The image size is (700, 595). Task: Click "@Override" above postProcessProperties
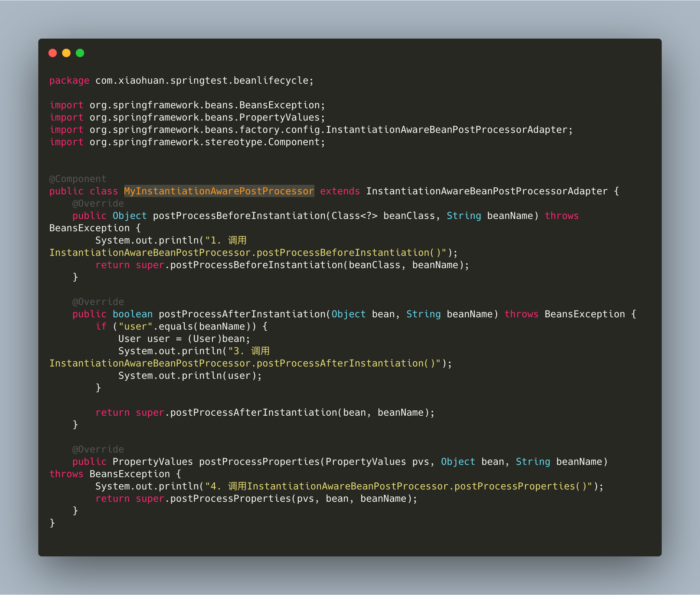(98, 449)
